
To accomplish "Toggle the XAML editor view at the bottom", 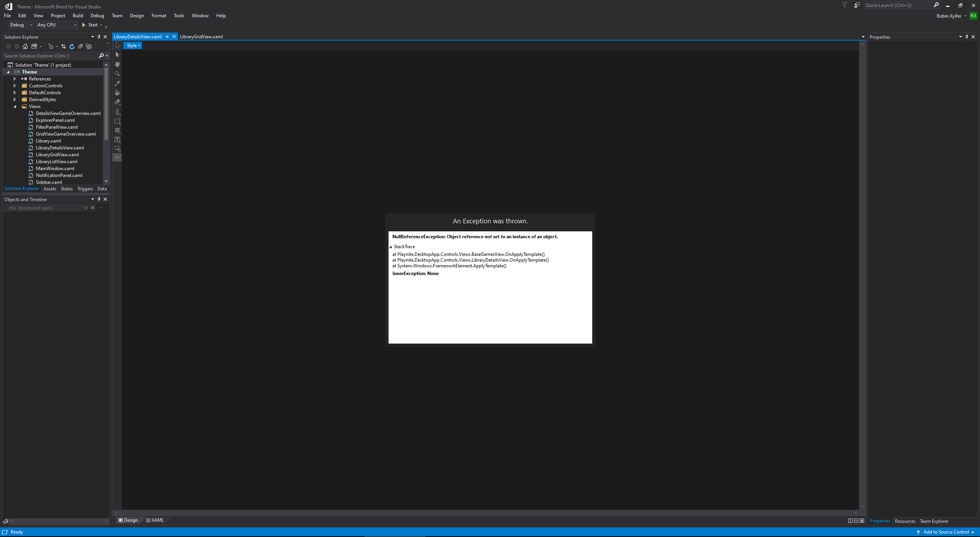I will (x=155, y=520).
